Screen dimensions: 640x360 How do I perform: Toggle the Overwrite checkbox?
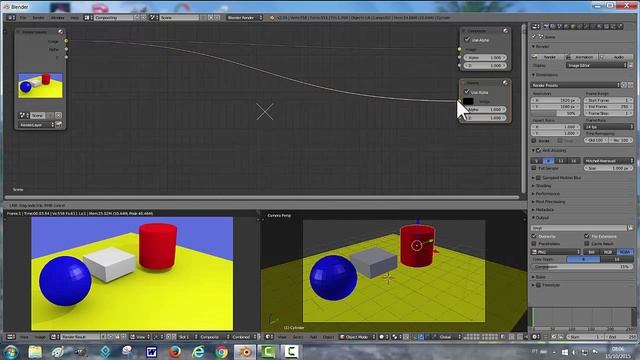tap(534, 236)
